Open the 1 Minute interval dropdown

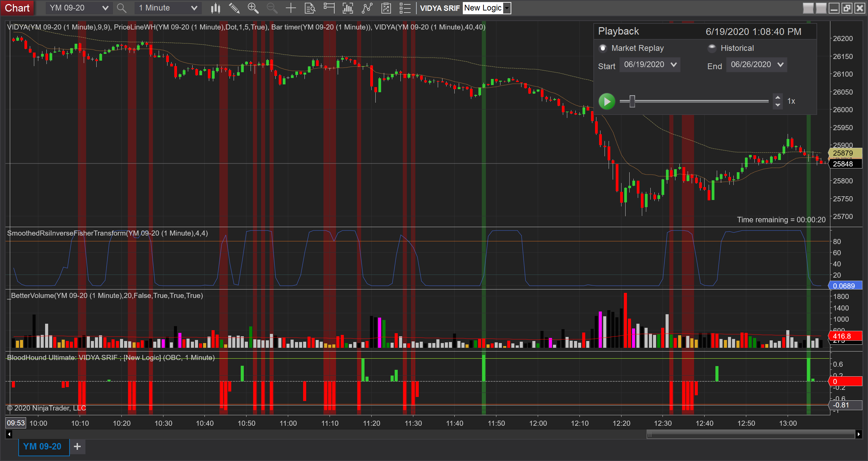coord(168,8)
